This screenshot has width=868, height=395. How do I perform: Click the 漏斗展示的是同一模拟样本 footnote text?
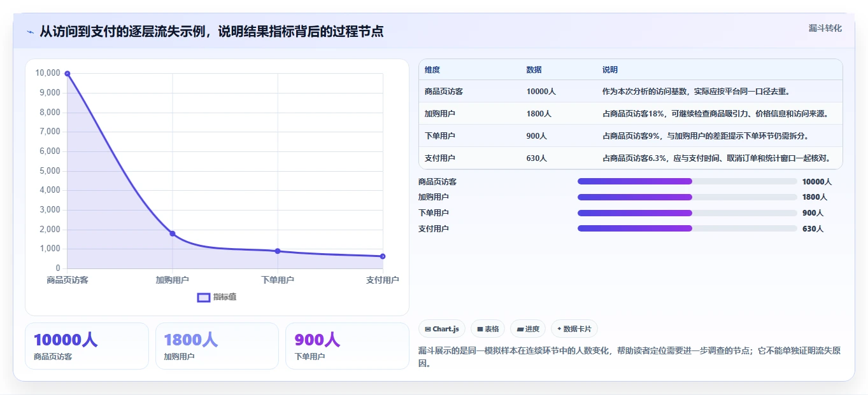pyautogui.click(x=630, y=357)
